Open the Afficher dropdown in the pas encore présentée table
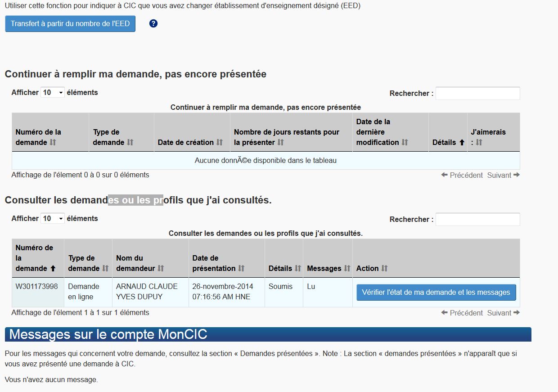This screenshot has height=392, width=558. point(53,92)
